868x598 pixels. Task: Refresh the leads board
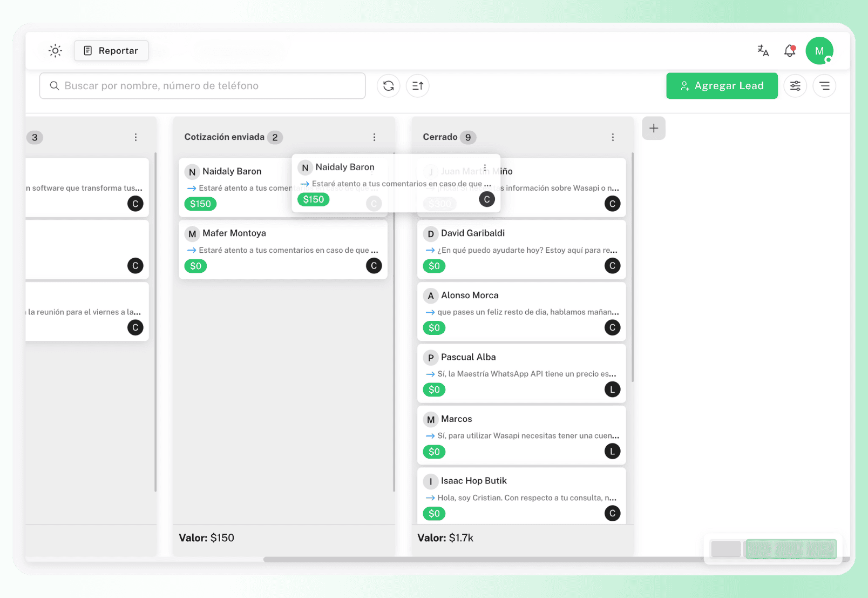pos(388,86)
